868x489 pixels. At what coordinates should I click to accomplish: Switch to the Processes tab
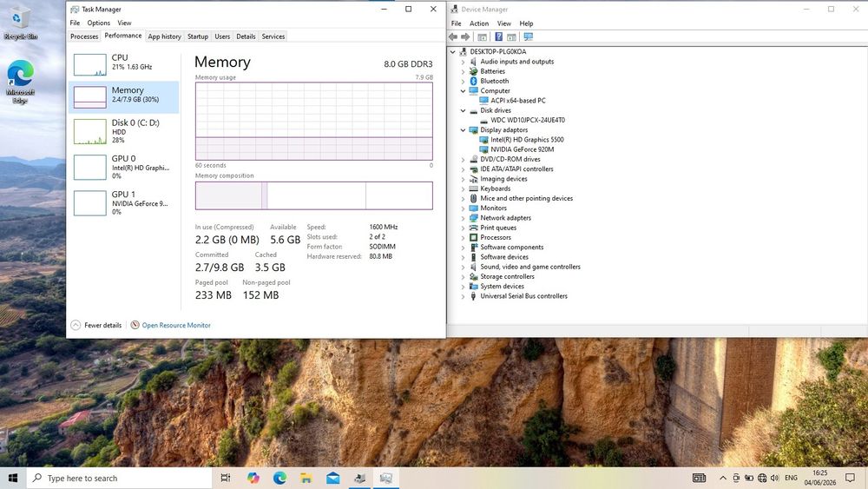[x=84, y=36]
